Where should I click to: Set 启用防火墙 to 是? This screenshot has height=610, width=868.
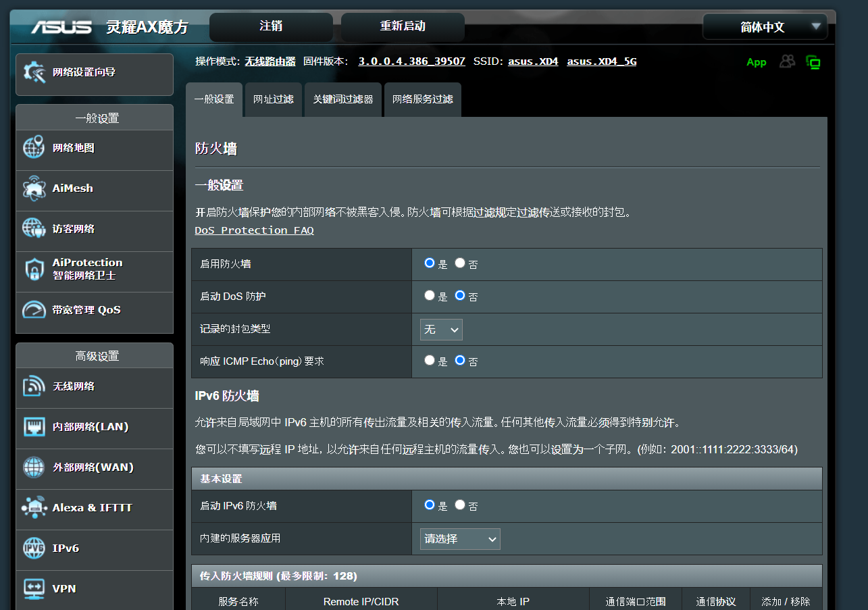pyautogui.click(x=429, y=263)
